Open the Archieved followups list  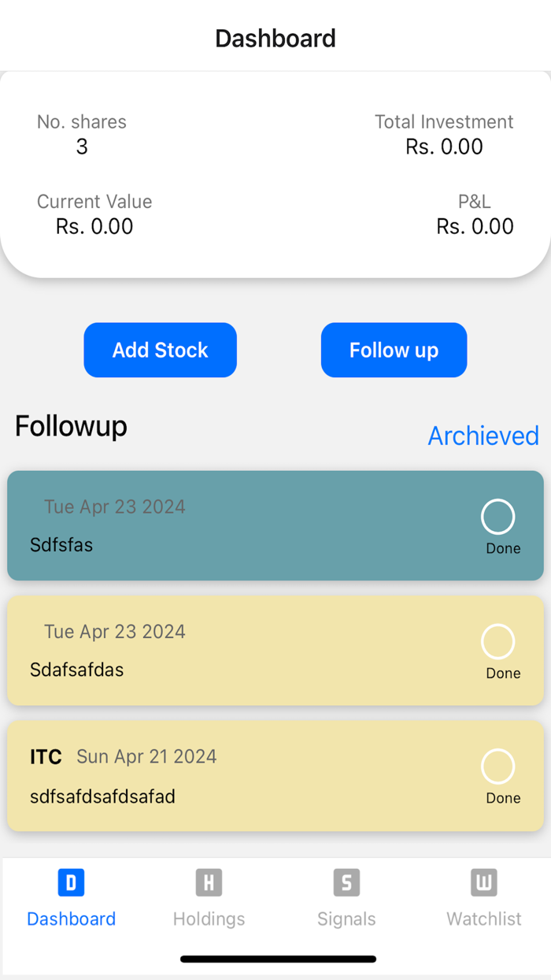click(483, 435)
